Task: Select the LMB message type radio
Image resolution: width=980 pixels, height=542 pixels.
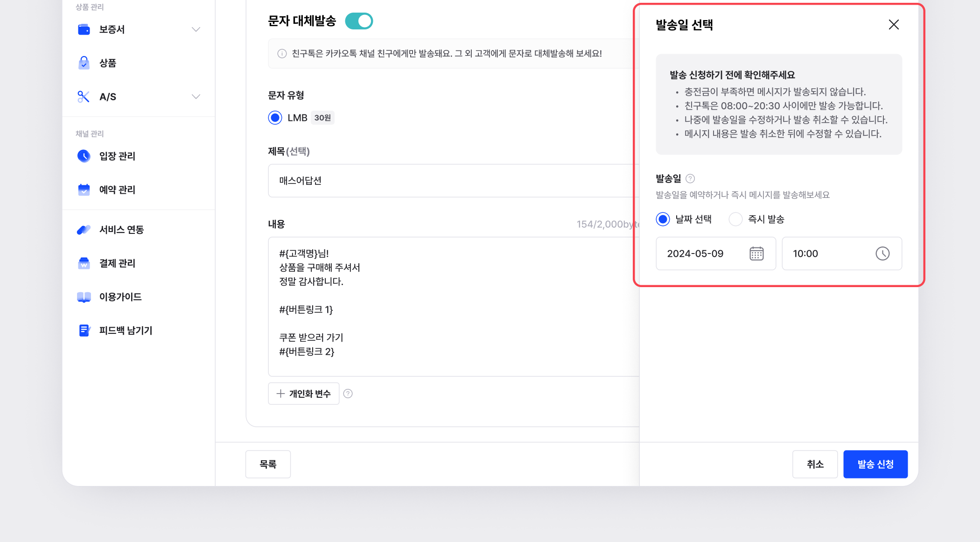Action: [275, 118]
